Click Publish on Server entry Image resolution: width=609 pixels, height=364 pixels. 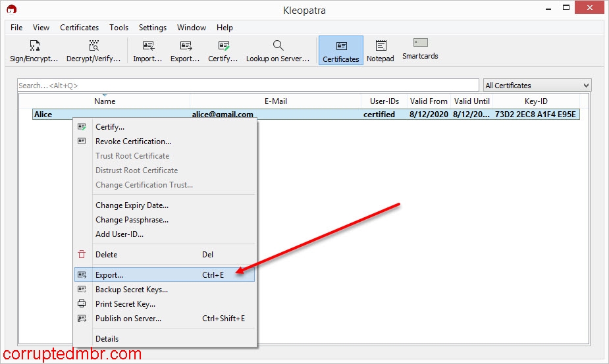coord(128,319)
